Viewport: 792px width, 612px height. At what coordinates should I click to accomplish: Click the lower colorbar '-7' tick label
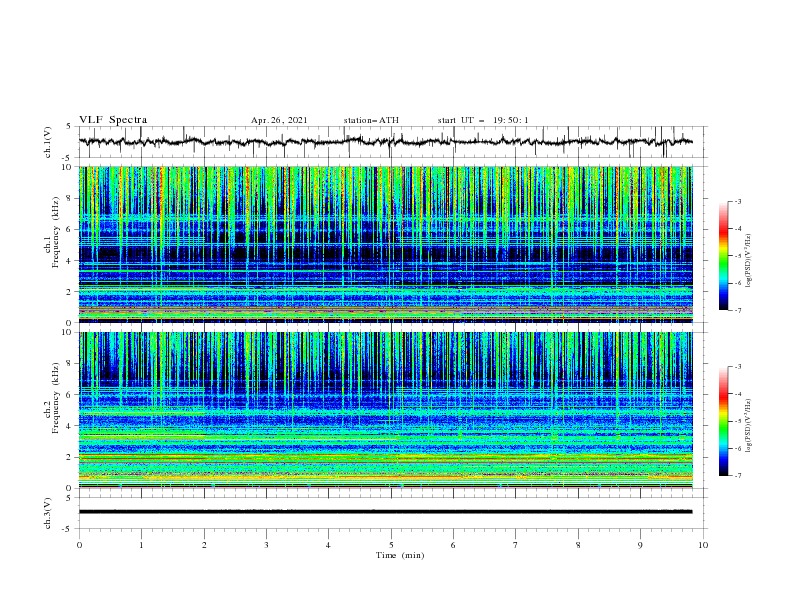coord(737,476)
